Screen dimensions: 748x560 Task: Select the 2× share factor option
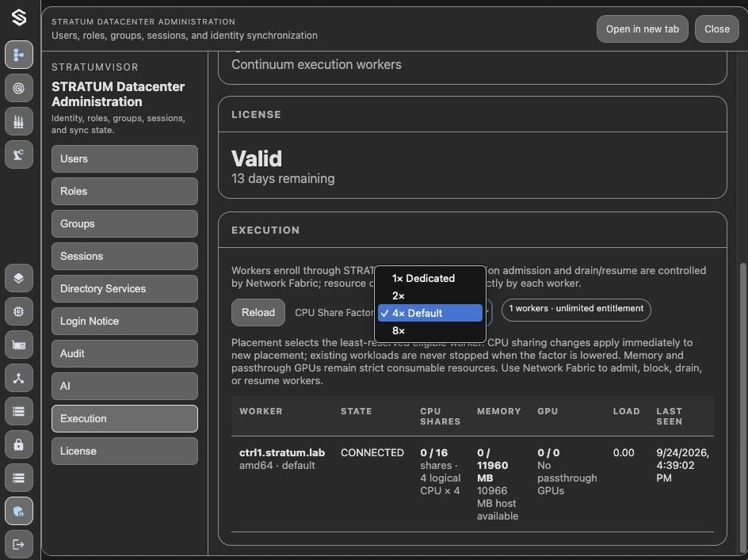(x=430, y=295)
